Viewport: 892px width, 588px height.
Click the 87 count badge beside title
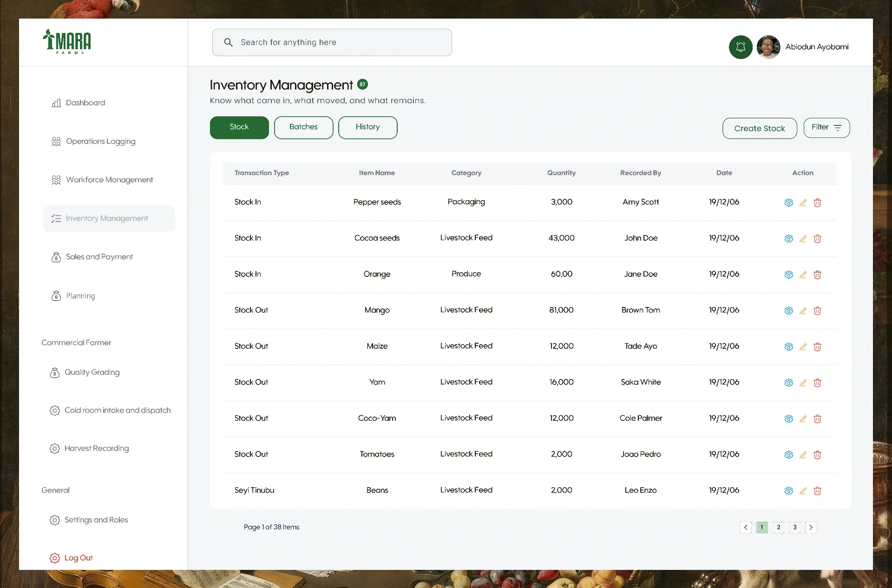click(x=362, y=85)
